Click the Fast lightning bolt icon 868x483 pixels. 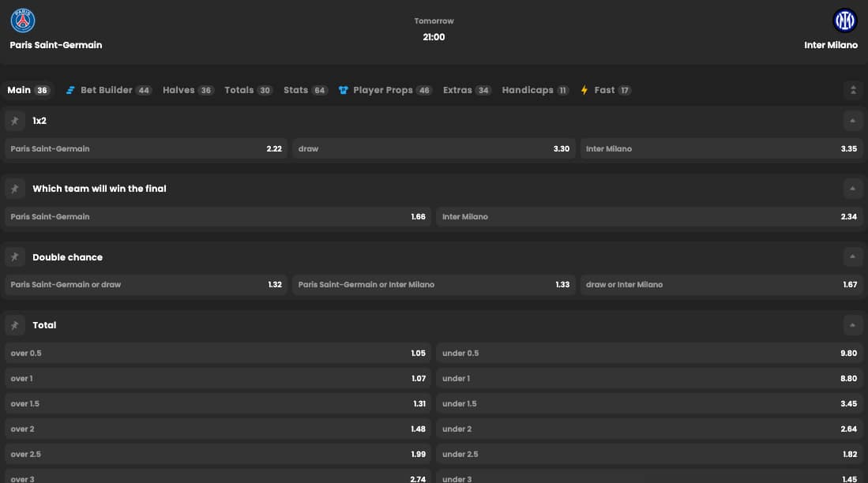coord(584,90)
